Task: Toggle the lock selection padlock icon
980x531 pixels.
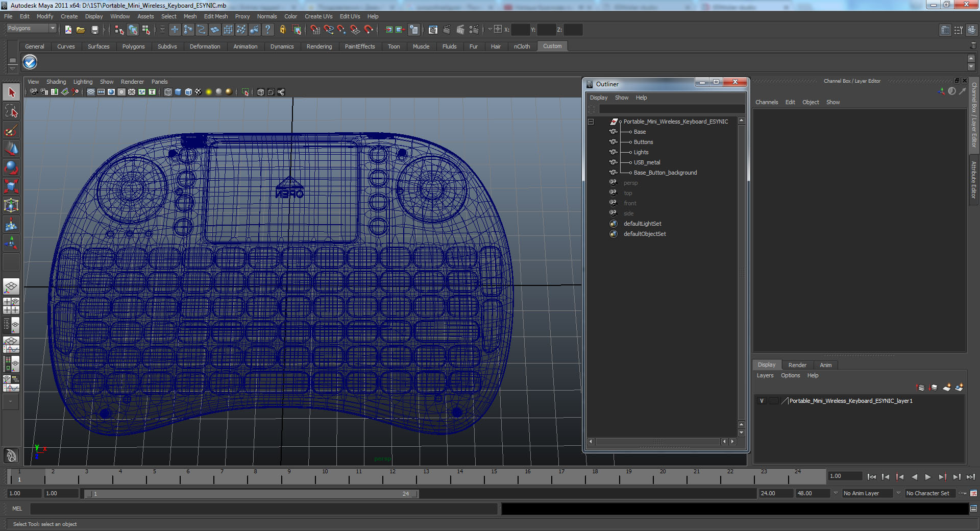Action: (x=282, y=30)
